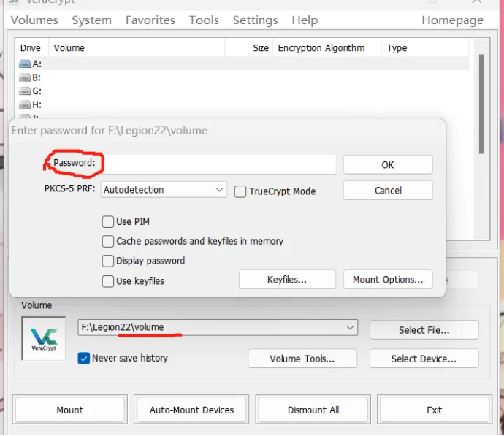Select drive B: icon in list

pyautogui.click(x=25, y=77)
